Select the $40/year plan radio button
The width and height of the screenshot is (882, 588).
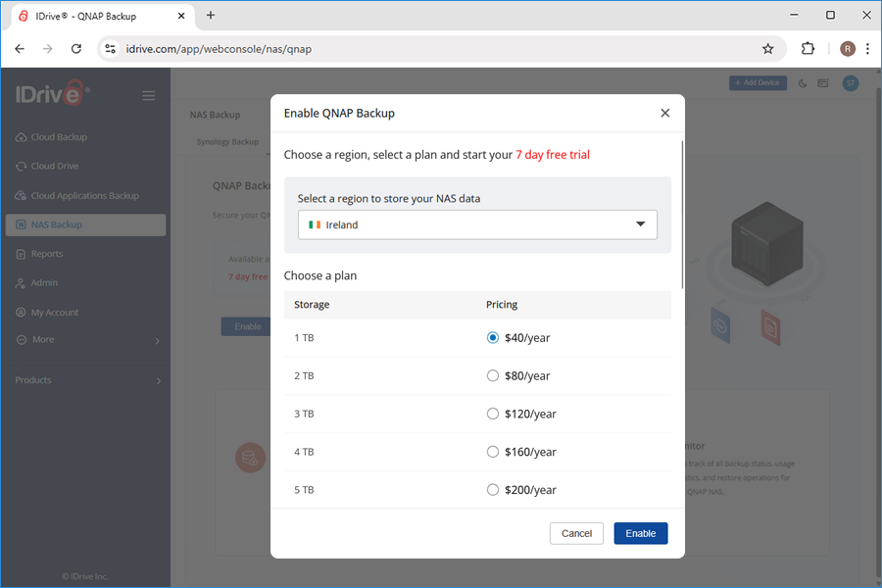(492, 337)
